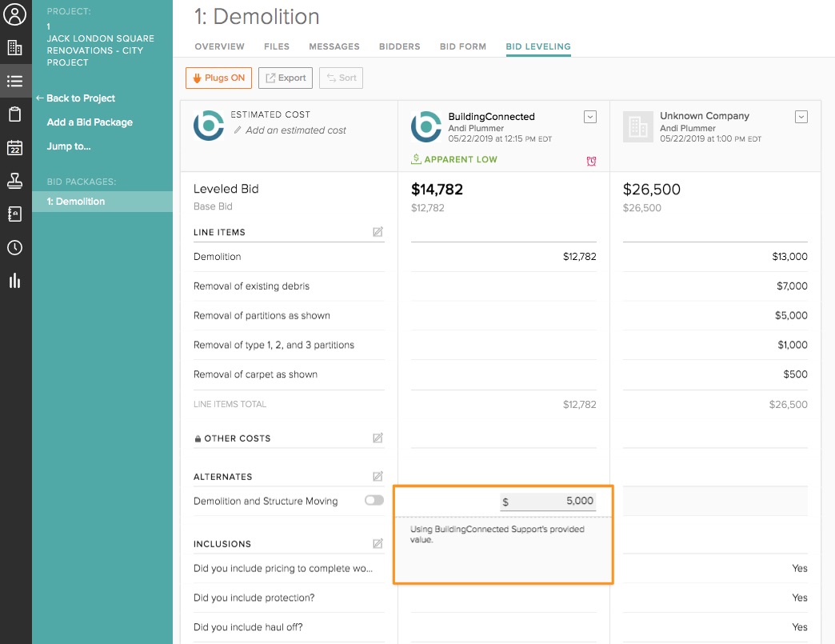
Task: Open the Jump to... menu
Action: 69,146
